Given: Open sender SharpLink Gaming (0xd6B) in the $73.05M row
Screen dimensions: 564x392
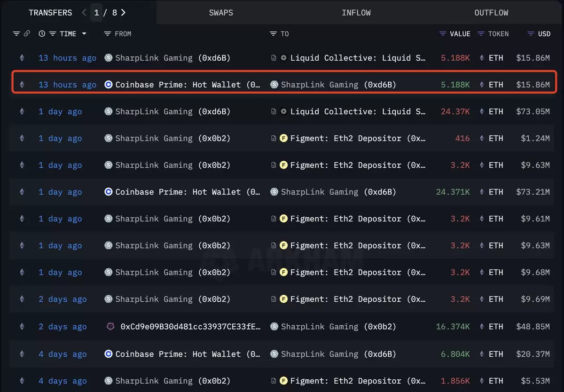Looking at the screenshot, I should [173, 111].
